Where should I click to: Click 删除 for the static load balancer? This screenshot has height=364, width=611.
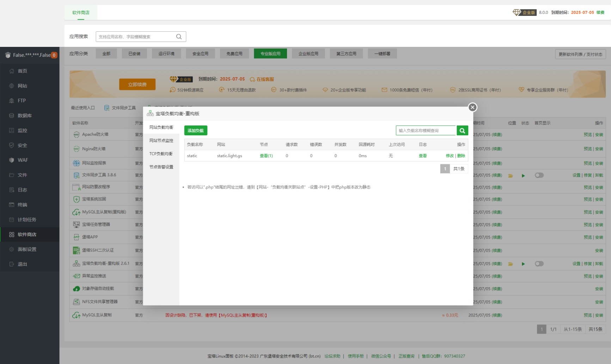point(461,156)
